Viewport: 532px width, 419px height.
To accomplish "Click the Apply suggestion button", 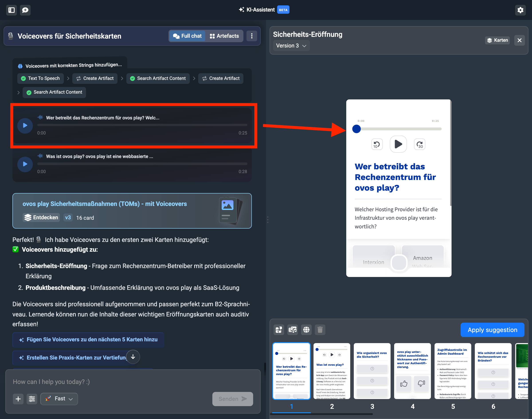I will tap(492, 330).
